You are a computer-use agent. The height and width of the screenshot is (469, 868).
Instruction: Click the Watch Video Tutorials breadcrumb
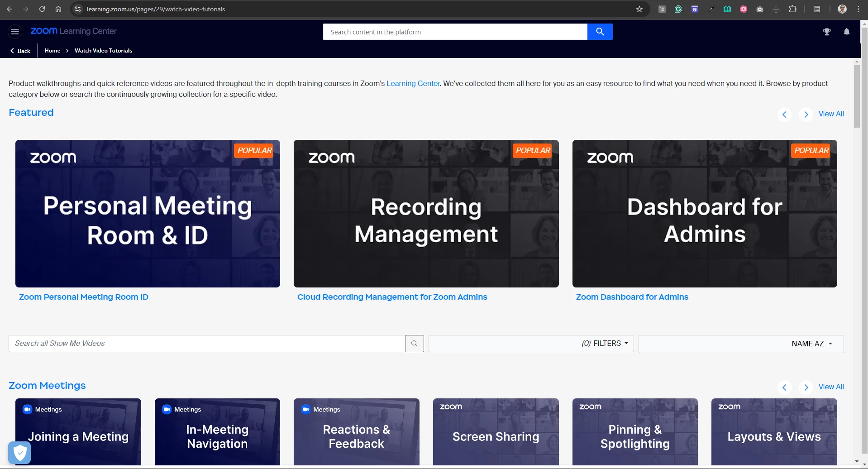[x=103, y=51]
